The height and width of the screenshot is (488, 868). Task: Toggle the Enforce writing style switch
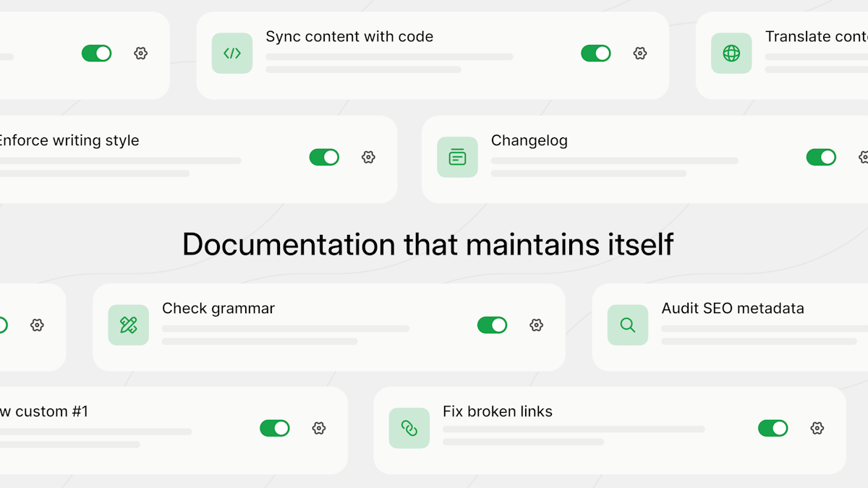coord(324,157)
